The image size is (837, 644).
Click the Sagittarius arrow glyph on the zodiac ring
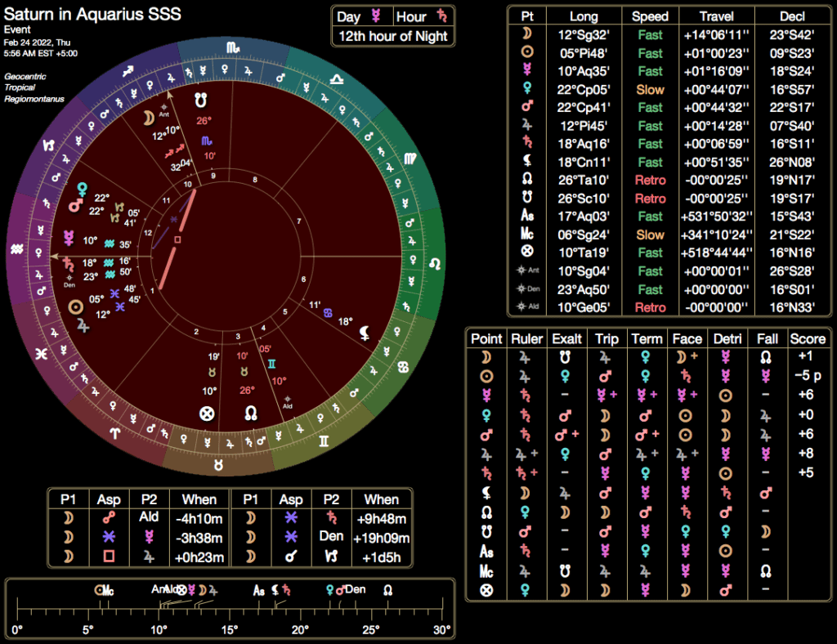[x=128, y=71]
